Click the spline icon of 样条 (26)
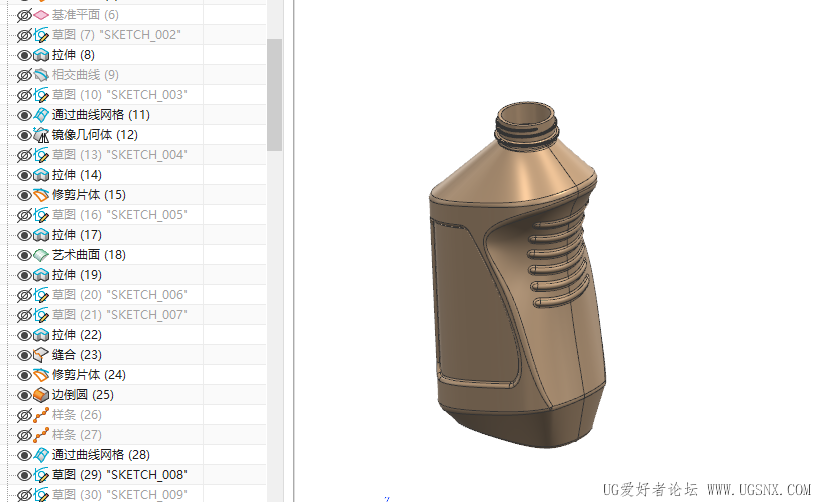Screen dimensions: 816x502 [x=41, y=415]
